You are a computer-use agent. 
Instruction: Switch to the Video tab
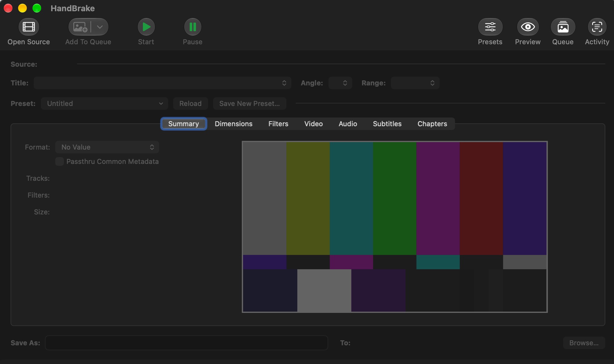[314, 124]
